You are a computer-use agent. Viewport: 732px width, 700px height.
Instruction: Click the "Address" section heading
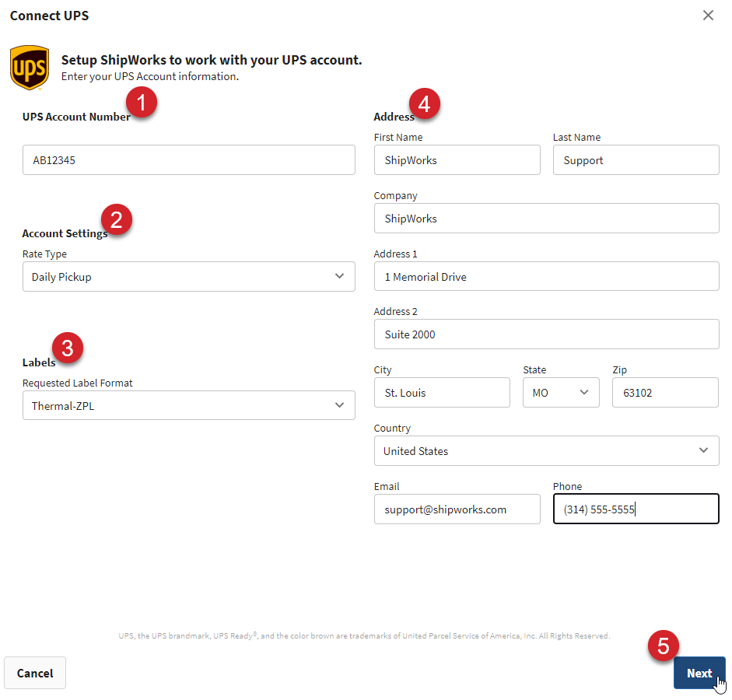(394, 117)
